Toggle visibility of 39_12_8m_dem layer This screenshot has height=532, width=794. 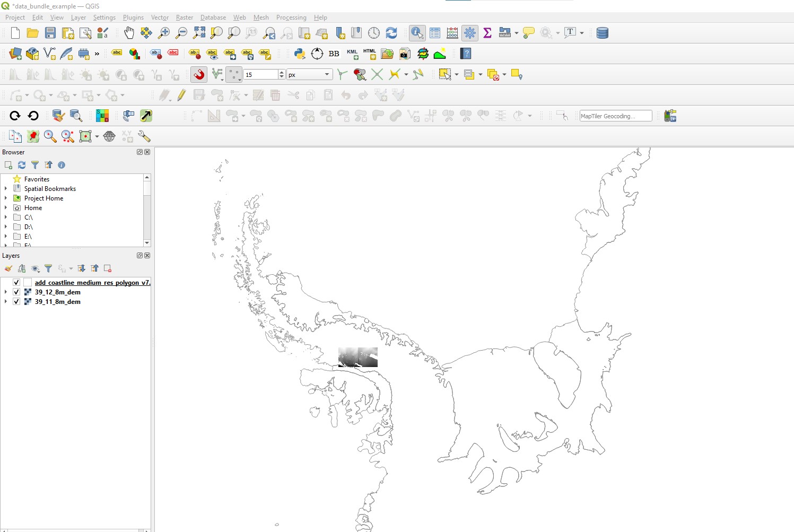click(16, 292)
